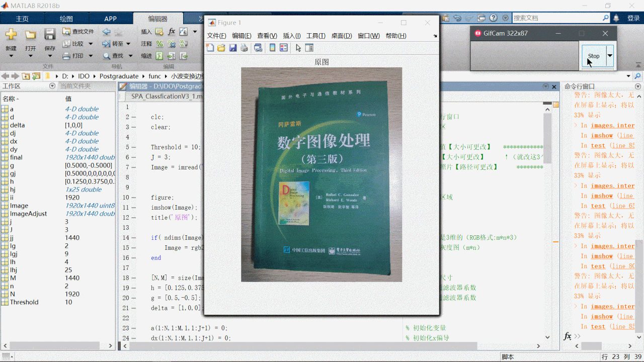Screen dimensions: 644x362
Task: Switch to the 绘图 ribbon tab
Action: pos(66,19)
